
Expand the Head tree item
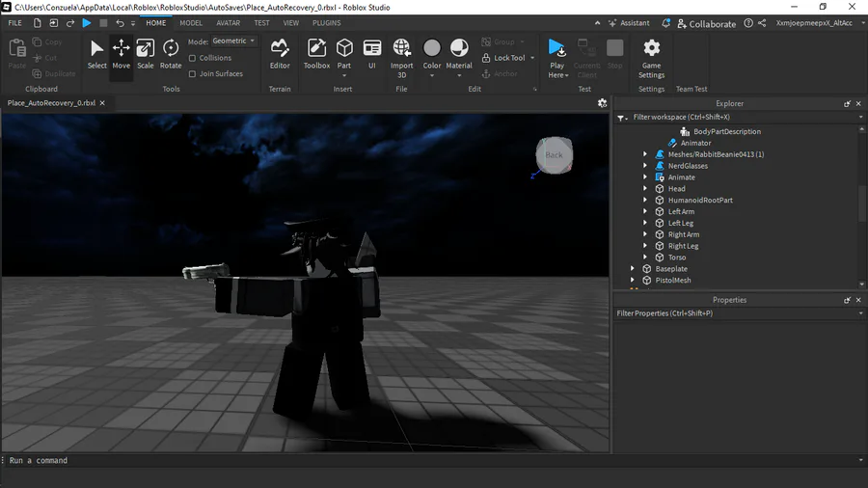645,189
